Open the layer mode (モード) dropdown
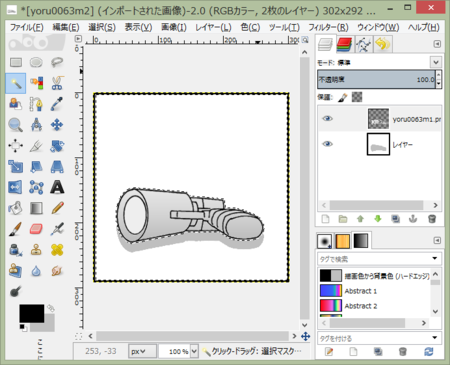This screenshot has height=365, width=450. coord(435,62)
